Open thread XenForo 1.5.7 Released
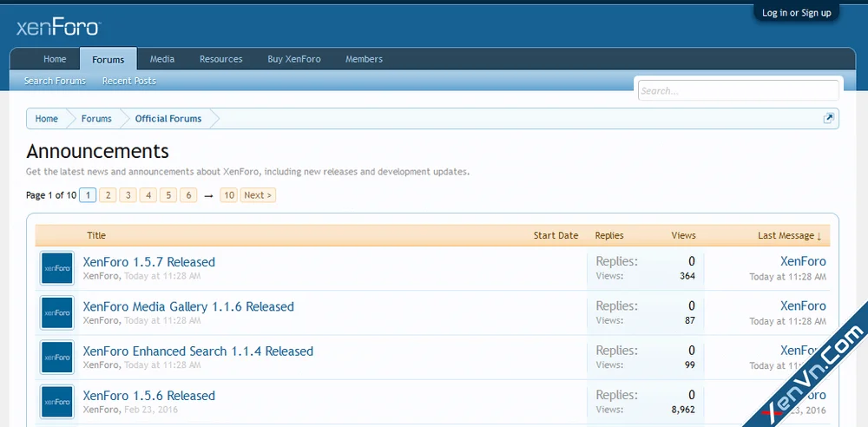 (149, 262)
